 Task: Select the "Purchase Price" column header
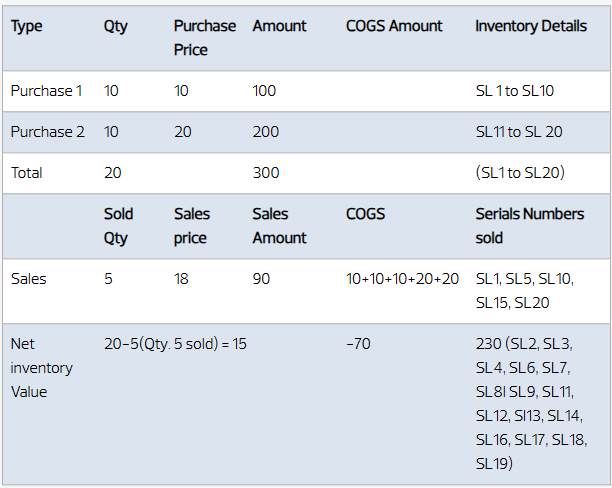[x=204, y=38]
